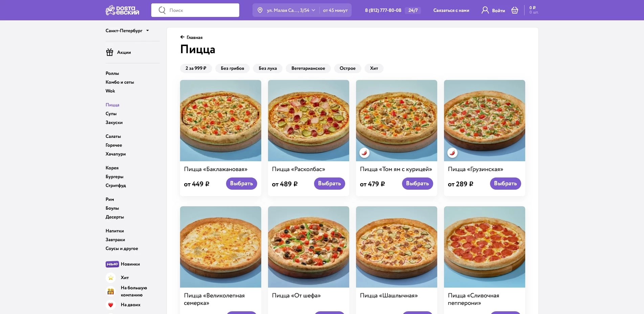
Task: Open the Связаться с нами link
Action: tap(451, 10)
